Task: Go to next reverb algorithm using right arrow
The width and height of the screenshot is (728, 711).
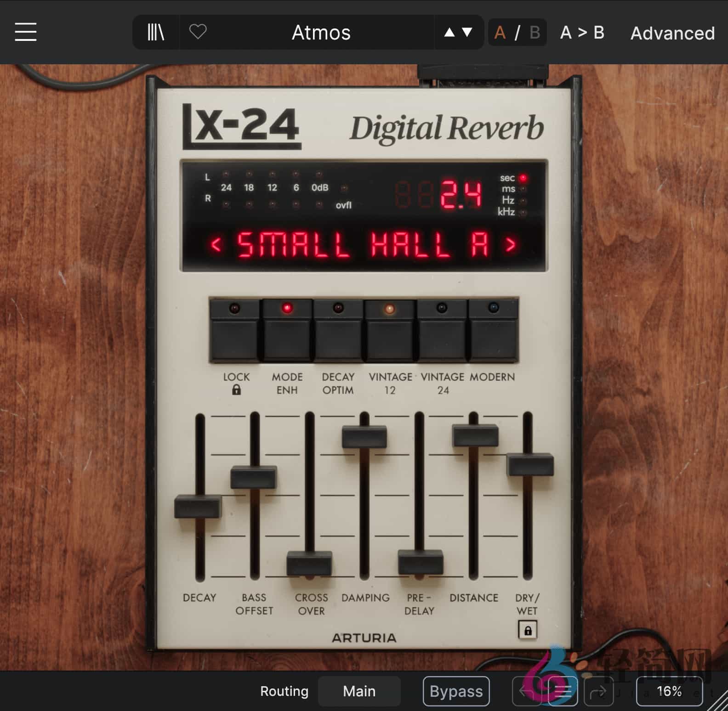Action: (511, 244)
